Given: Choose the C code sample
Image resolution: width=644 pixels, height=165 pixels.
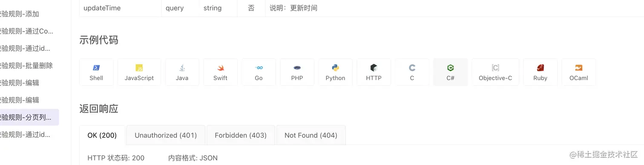Looking at the screenshot, I should pos(412,72).
